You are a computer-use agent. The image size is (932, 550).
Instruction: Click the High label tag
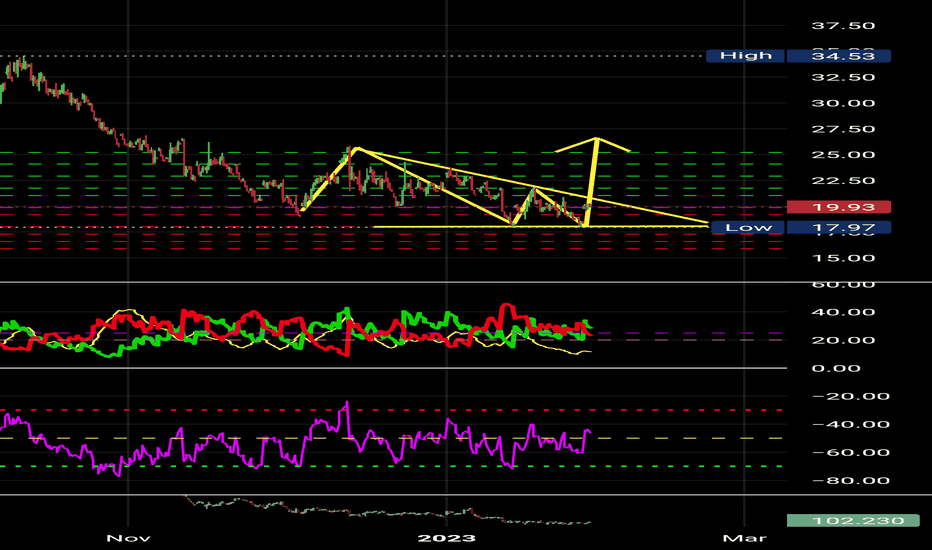click(745, 56)
